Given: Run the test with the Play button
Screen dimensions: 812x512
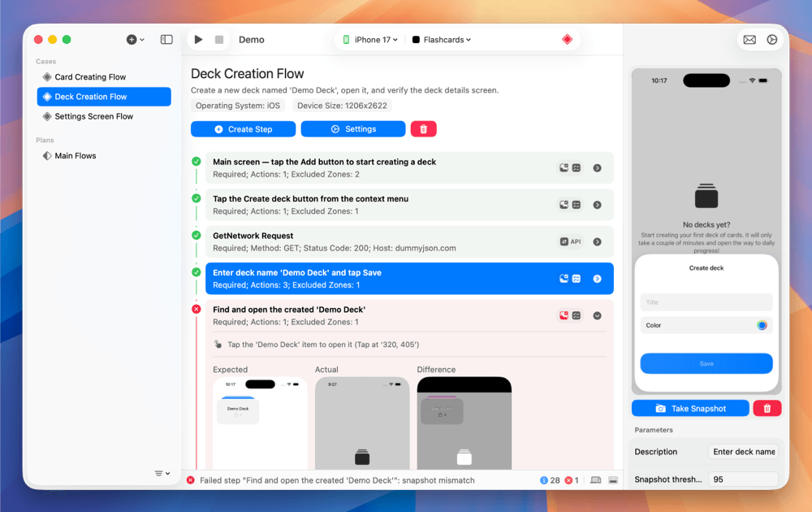Looking at the screenshot, I should tap(198, 39).
